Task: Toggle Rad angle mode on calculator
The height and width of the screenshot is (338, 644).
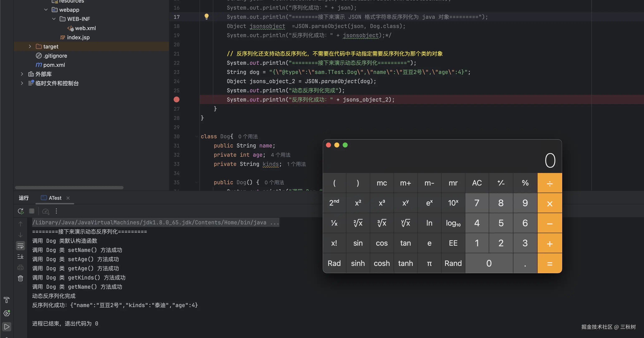Action: pos(334,263)
